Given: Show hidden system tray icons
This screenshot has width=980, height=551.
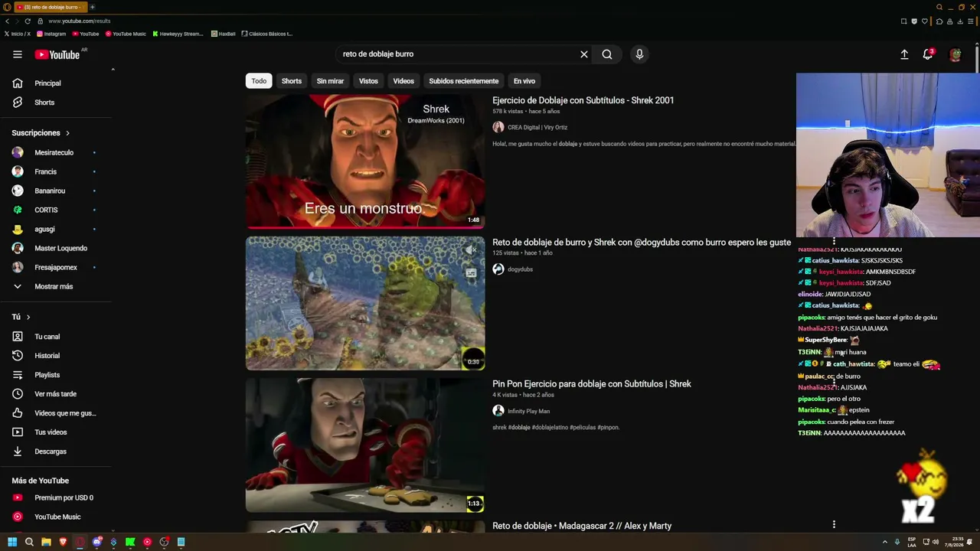Looking at the screenshot, I should click(x=885, y=542).
